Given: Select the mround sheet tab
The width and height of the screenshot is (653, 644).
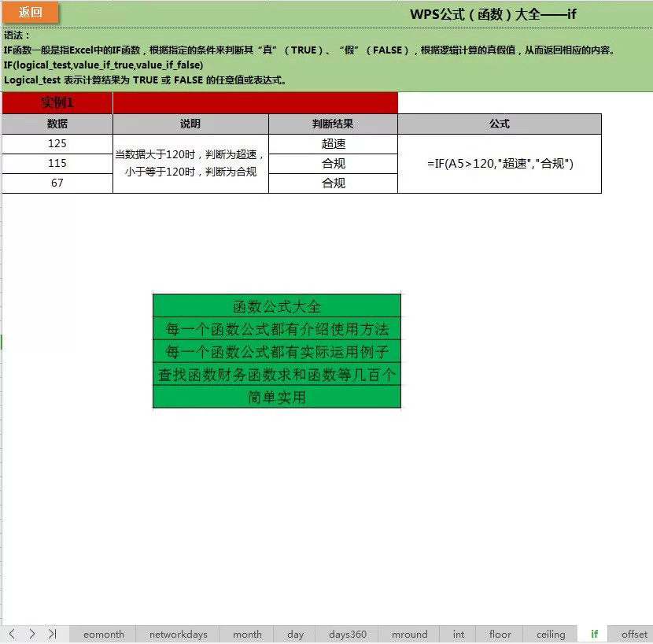Looking at the screenshot, I should (x=409, y=634).
